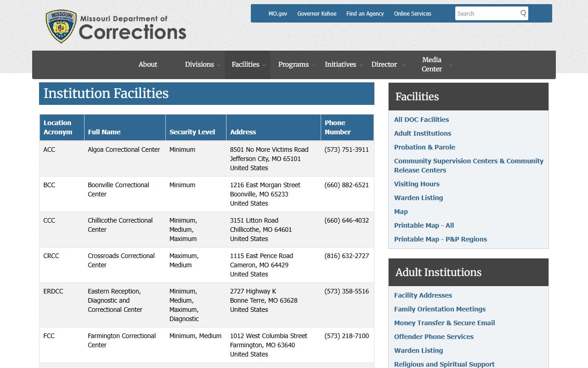Viewport: 588px width, 368px height.
Task: Open the Director menu
Action: (x=384, y=64)
